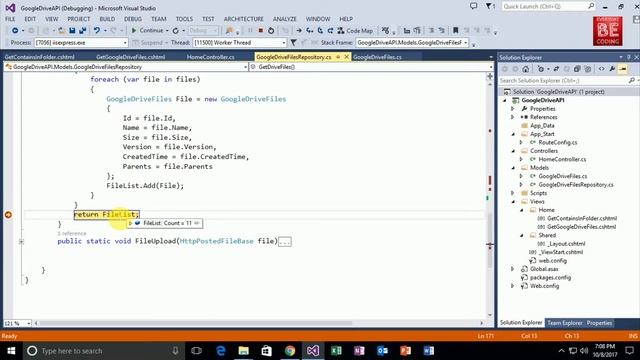Expand the FileList Count datatip arrow
Screen dimensions: 640x360
tap(130, 223)
